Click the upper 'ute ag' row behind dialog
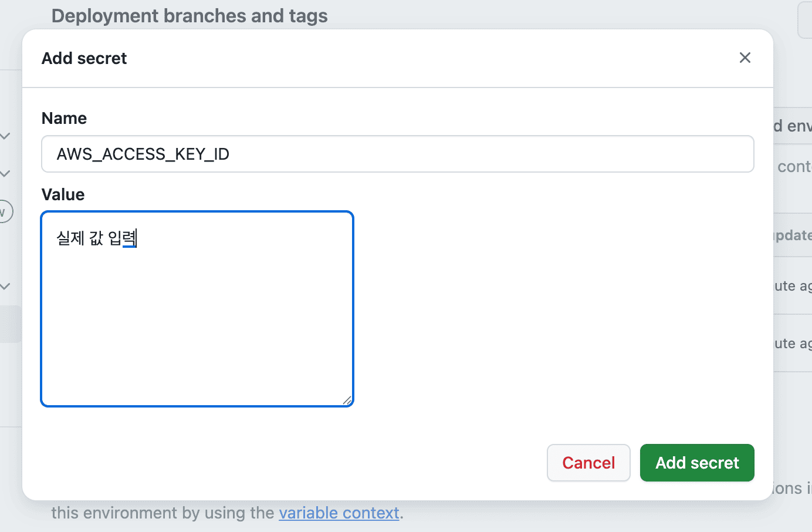Viewport: 812px width, 532px height. point(793,286)
